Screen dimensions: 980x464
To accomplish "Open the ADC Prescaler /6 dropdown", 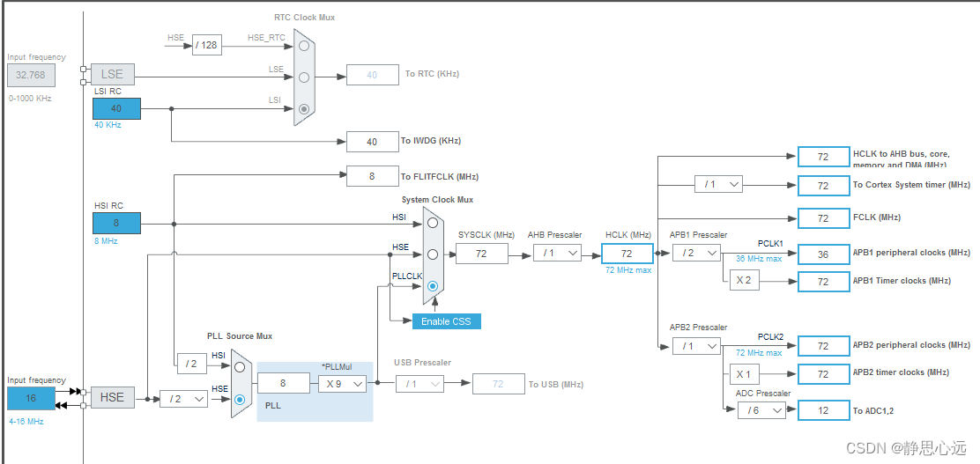I will 761,410.
